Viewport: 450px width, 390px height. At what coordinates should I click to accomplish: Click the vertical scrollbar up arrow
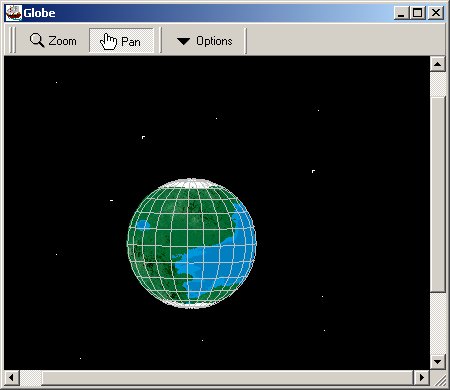(438, 64)
